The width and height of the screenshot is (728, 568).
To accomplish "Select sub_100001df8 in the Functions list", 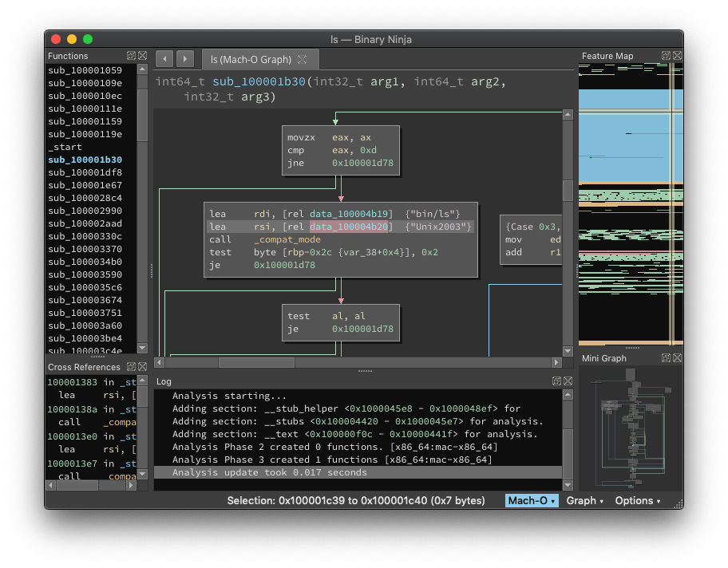I will (85, 172).
